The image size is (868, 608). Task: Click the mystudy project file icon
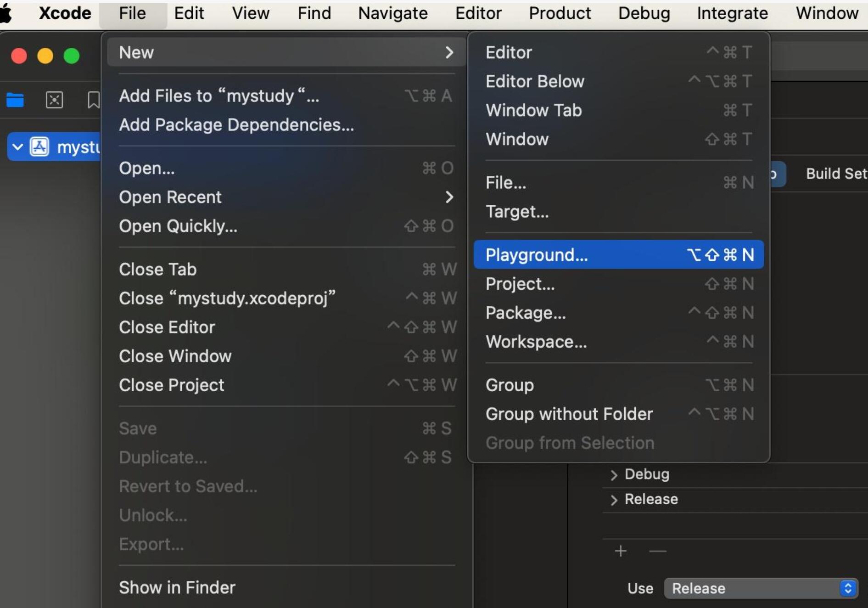(39, 147)
